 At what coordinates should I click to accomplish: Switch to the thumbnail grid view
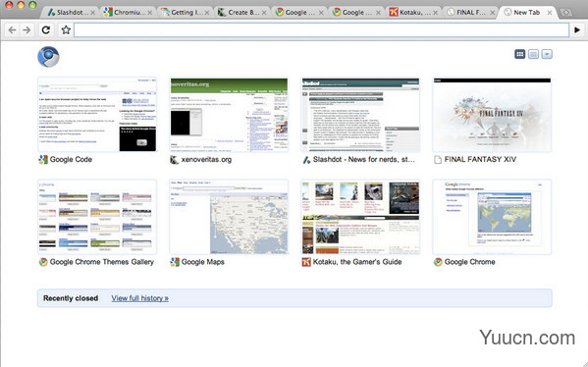click(x=519, y=54)
